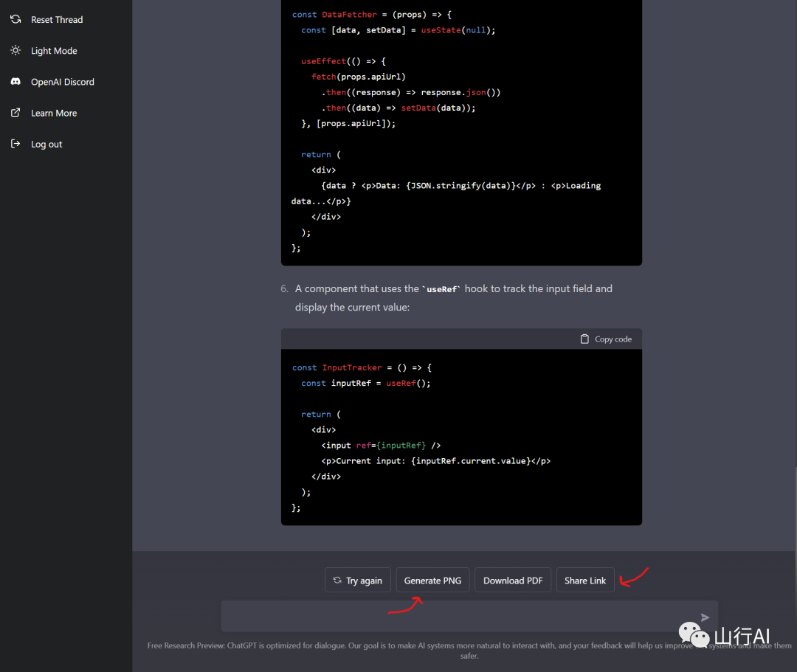797x672 pixels.
Task: Click the retry icon inside Try again button
Action: [x=337, y=581]
